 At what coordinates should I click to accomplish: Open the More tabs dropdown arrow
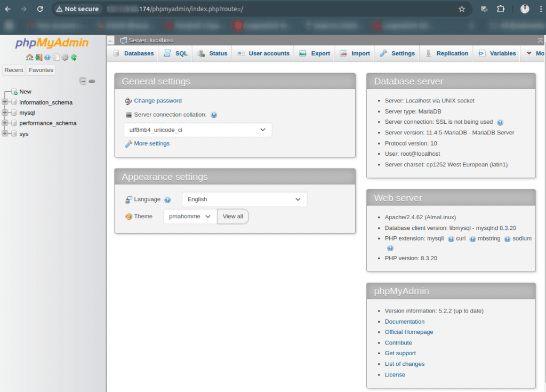point(529,53)
